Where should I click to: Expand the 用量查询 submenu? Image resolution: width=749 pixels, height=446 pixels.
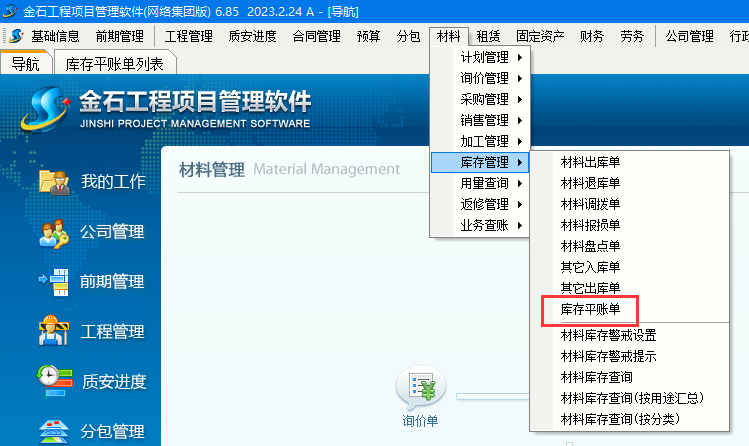click(x=485, y=183)
